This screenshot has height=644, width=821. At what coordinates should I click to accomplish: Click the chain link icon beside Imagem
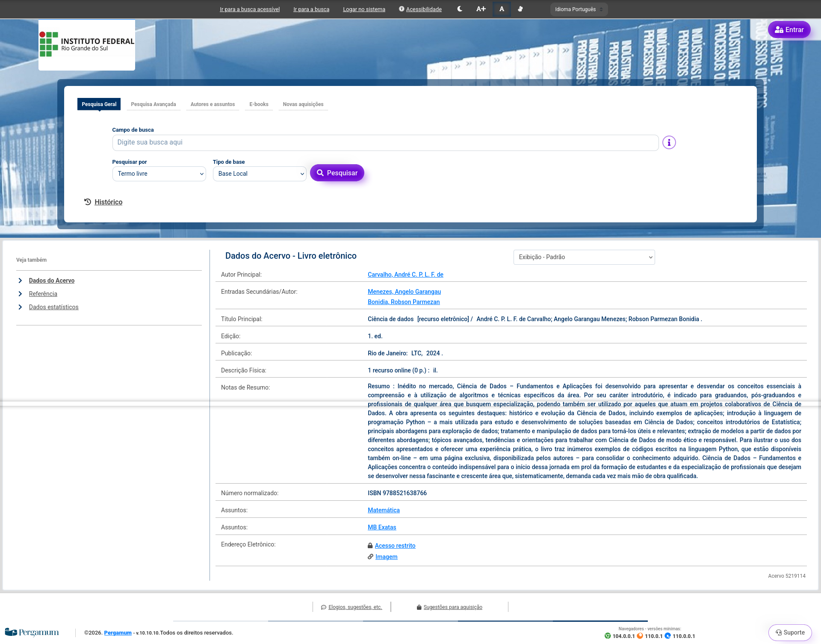click(370, 557)
